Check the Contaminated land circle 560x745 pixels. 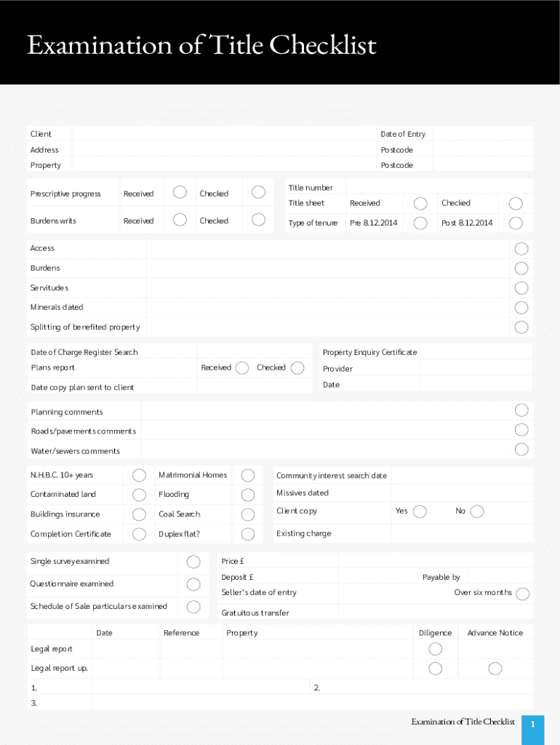139,495
